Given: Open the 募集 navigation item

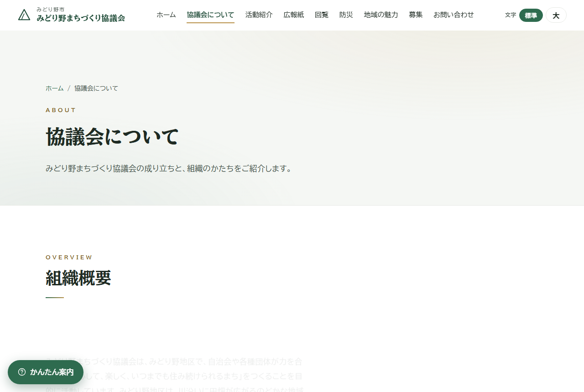Looking at the screenshot, I should click(416, 15).
